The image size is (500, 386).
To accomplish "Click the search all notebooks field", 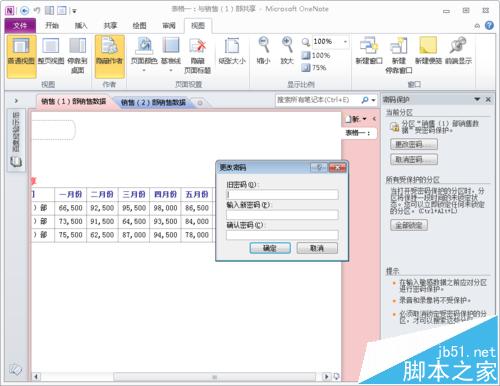I will coord(317,100).
